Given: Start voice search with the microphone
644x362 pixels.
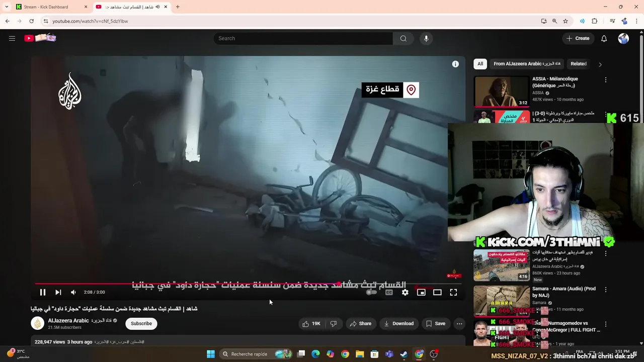Looking at the screenshot, I should coord(426,38).
